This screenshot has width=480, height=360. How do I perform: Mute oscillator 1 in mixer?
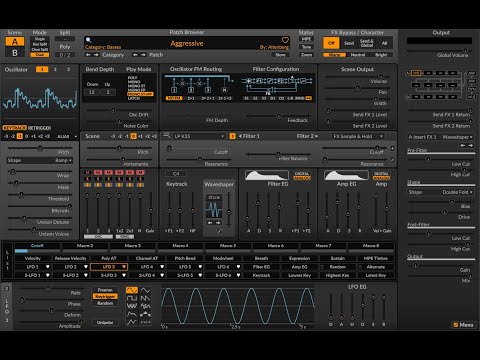pos(87,172)
